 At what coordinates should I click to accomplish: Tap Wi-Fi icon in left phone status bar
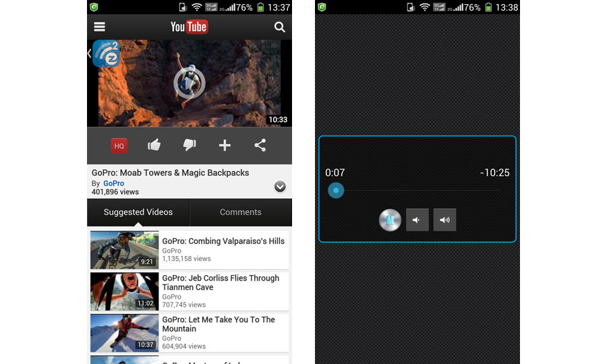[x=197, y=7]
